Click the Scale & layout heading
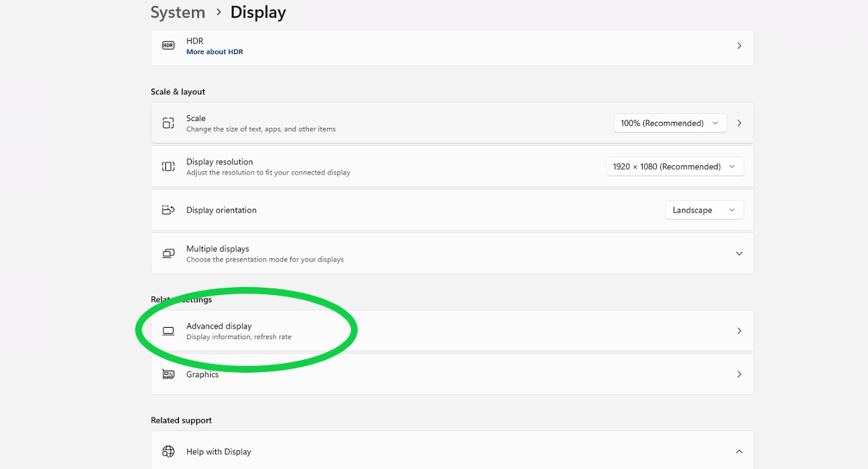 coord(178,92)
